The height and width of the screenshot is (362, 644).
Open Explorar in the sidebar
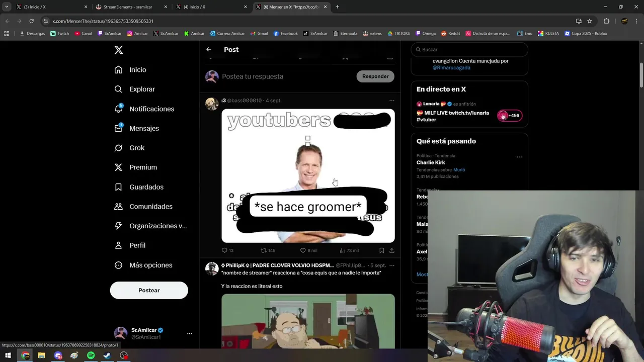134,89
